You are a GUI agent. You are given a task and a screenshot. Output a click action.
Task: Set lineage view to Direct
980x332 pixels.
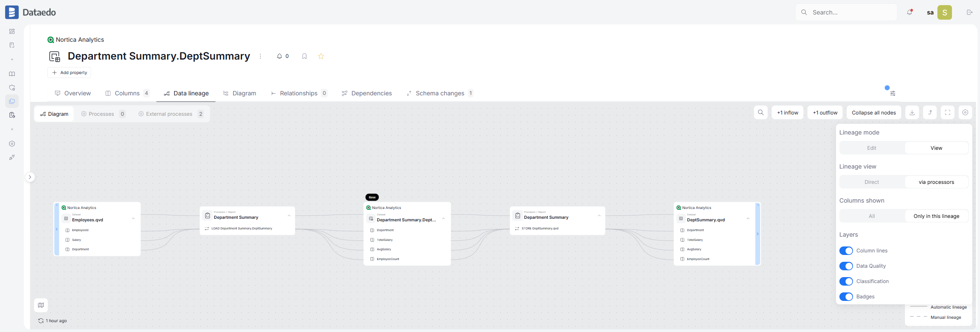coord(872,182)
